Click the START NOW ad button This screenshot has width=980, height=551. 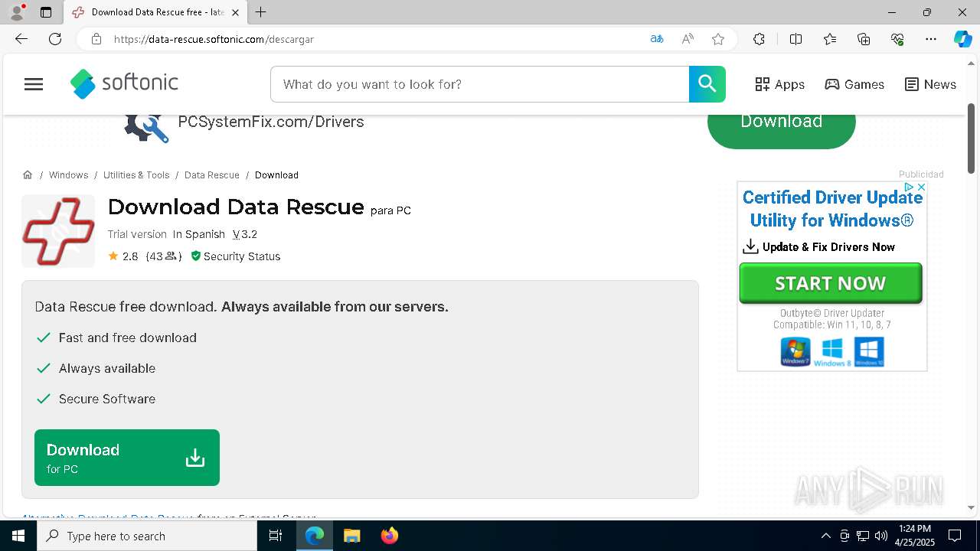[x=831, y=283]
